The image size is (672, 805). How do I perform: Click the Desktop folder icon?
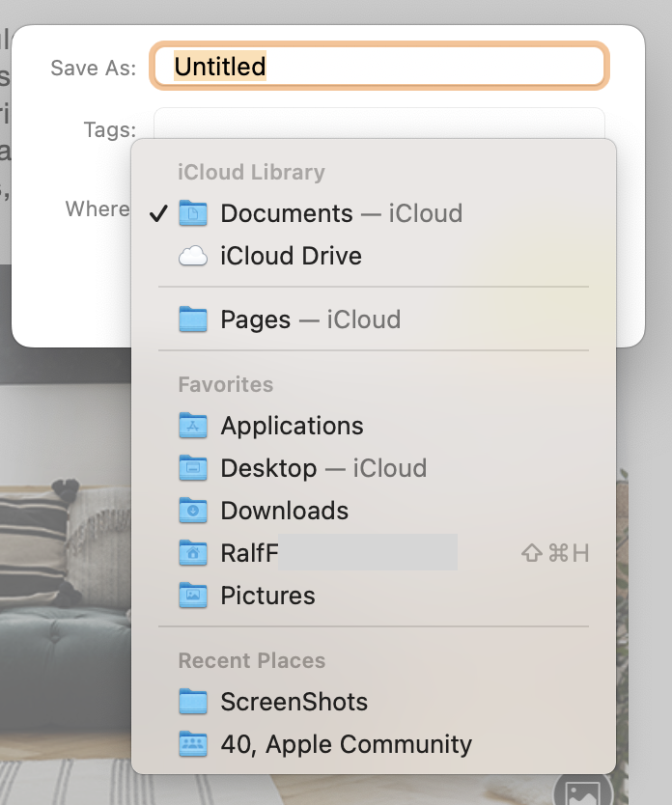[x=193, y=468]
